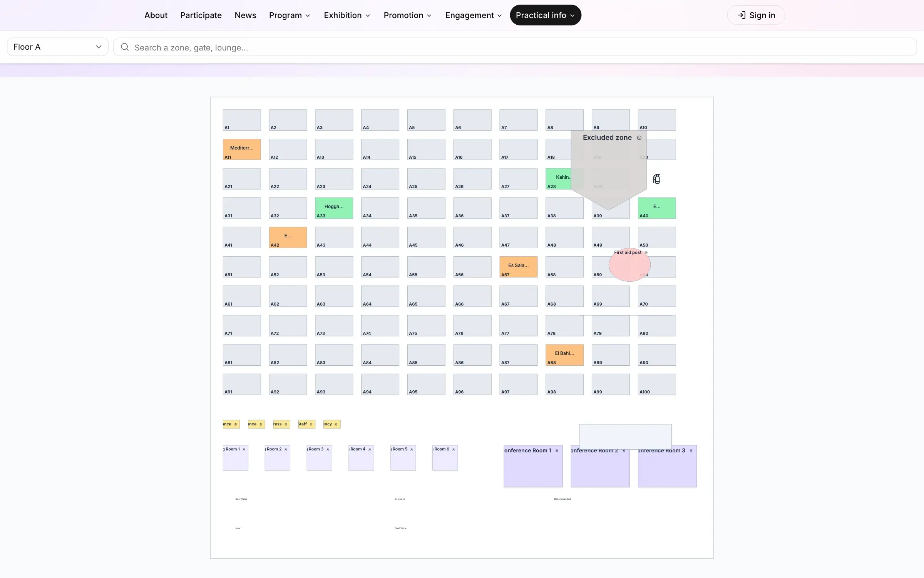Click the microphone icon on Conference Room 3

pyautogui.click(x=691, y=451)
